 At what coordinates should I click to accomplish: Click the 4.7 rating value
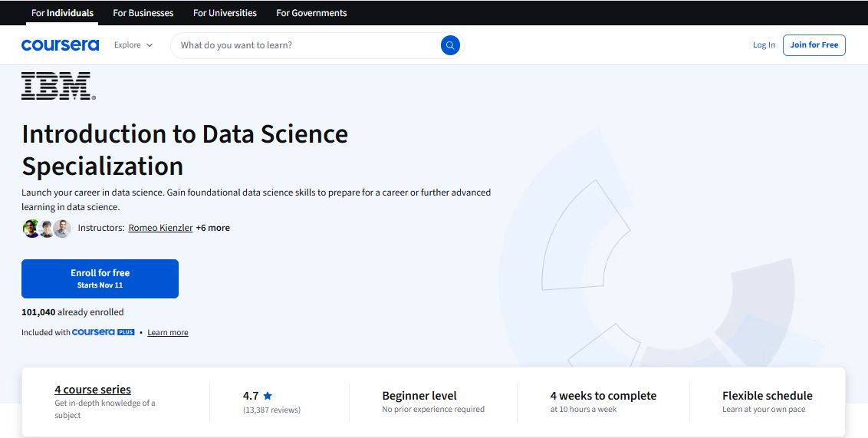[x=251, y=396]
